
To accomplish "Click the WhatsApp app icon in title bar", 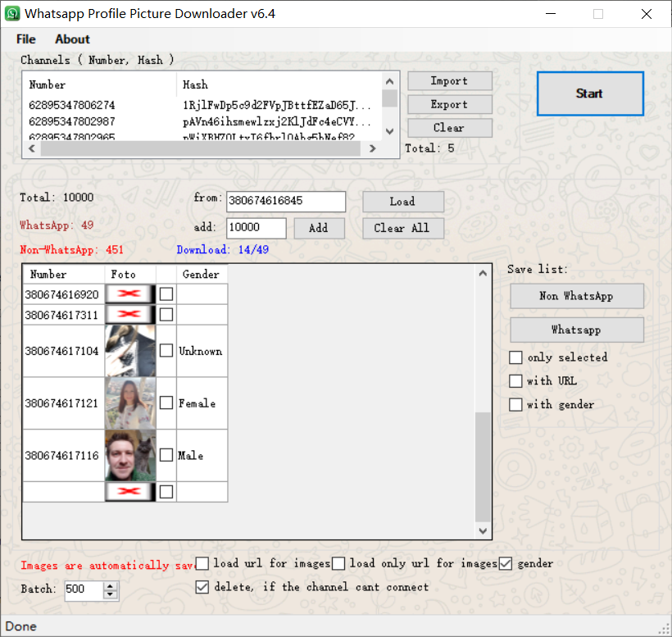I will click(x=12, y=13).
